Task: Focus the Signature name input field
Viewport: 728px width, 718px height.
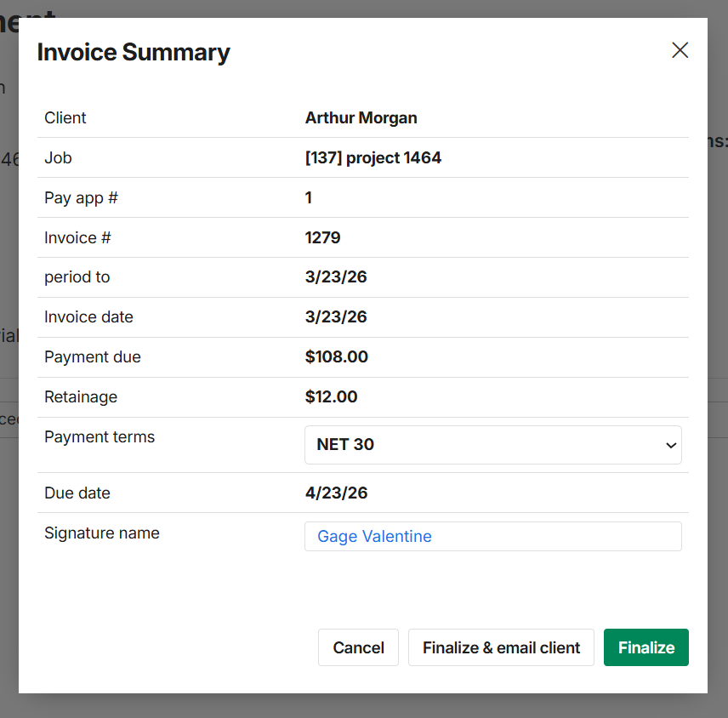Action: point(492,537)
